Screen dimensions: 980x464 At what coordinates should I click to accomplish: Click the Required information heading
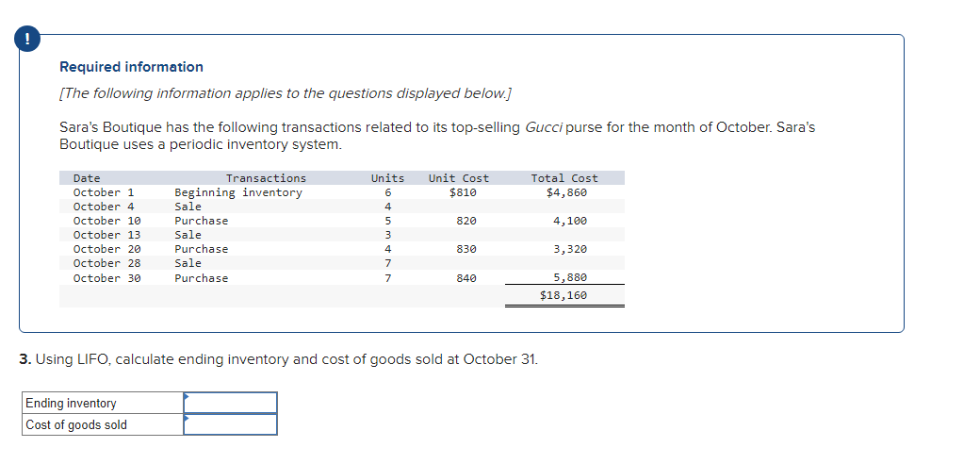[x=131, y=67]
